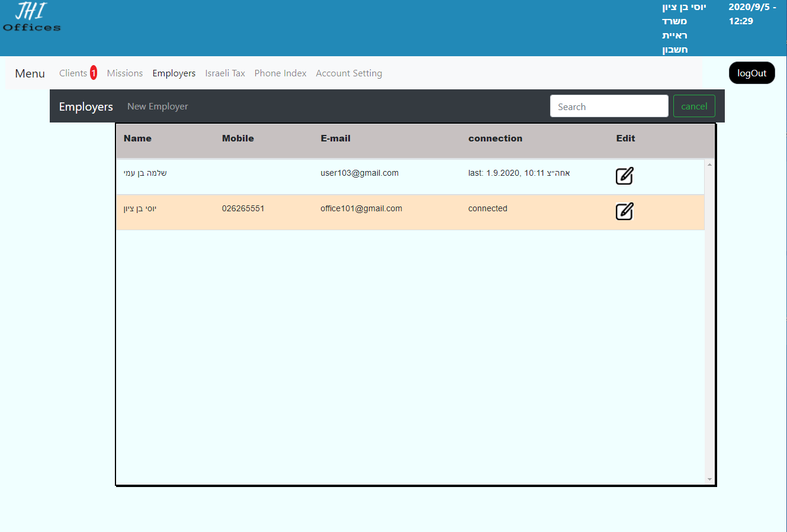Click the Employers heading in dark bar
Screen dimensions: 787x532
click(86, 107)
